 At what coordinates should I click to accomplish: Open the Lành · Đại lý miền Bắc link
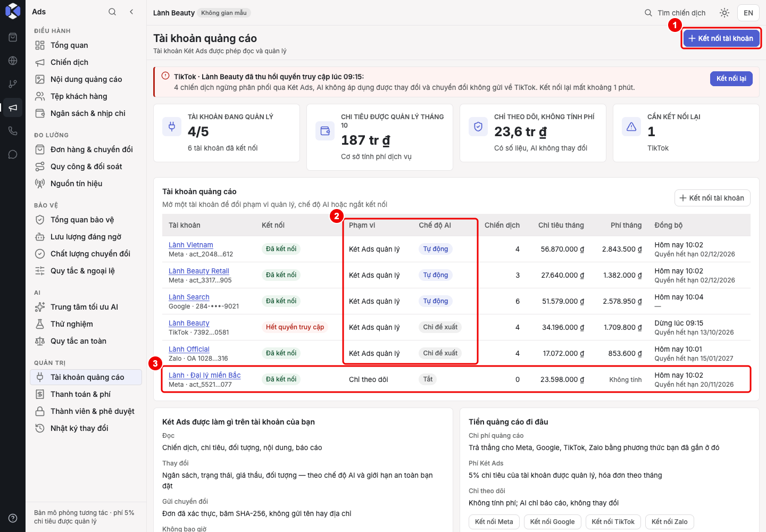point(205,375)
